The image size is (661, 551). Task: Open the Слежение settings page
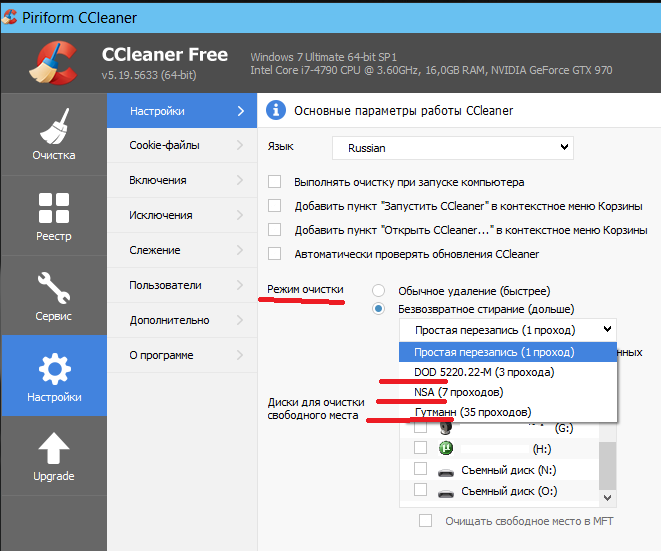pos(182,250)
